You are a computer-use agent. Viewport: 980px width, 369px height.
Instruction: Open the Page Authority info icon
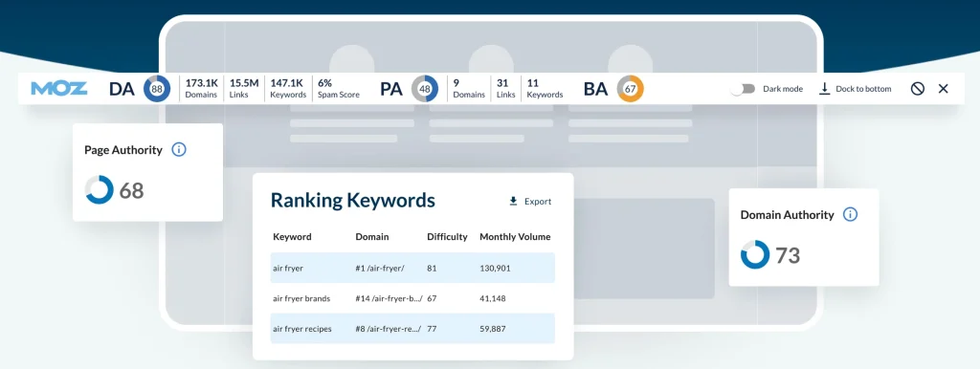click(179, 150)
